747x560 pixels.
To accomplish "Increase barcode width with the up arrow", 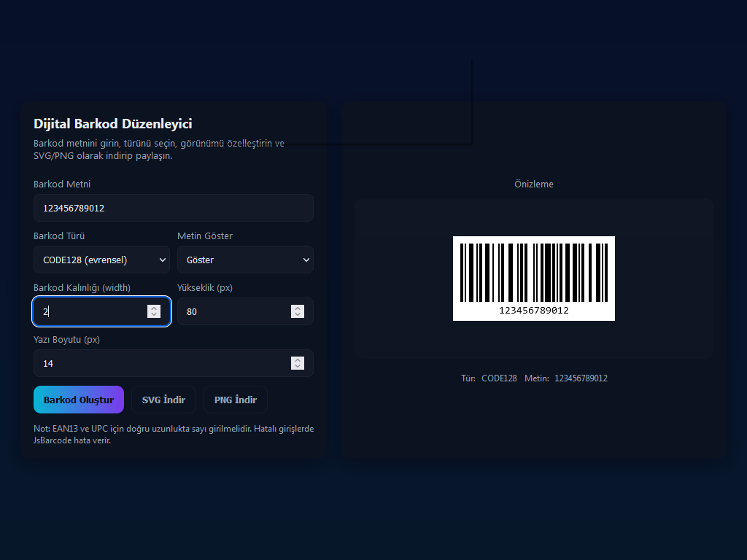I will [153, 308].
